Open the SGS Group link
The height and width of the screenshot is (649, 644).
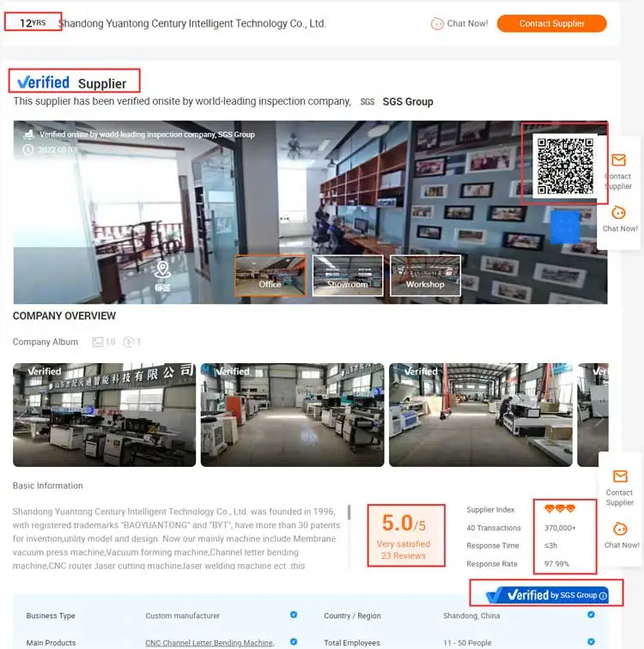[x=408, y=102]
